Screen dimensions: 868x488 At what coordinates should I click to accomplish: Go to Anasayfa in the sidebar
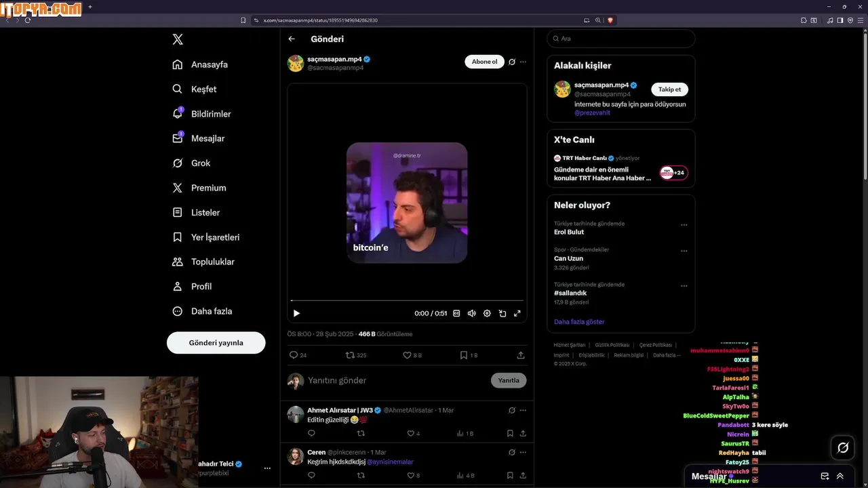(x=200, y=64)
